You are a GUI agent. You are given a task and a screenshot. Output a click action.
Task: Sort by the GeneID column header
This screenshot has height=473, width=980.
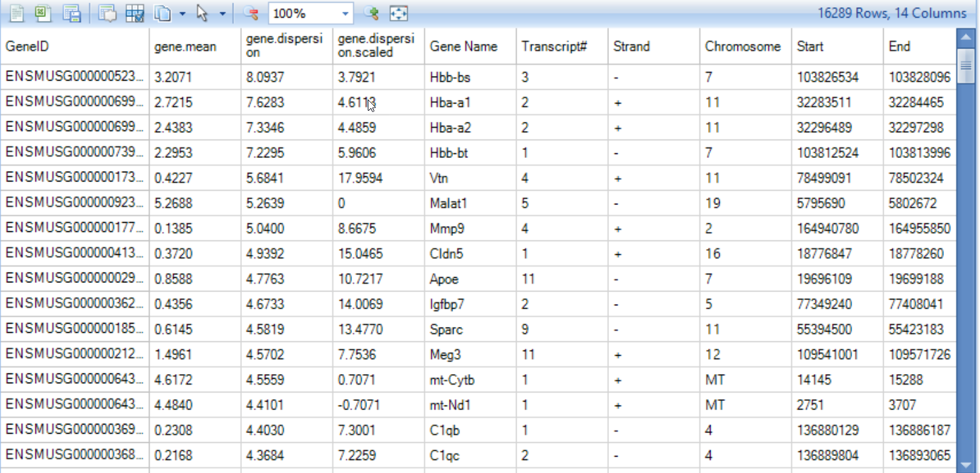(75, 47)
